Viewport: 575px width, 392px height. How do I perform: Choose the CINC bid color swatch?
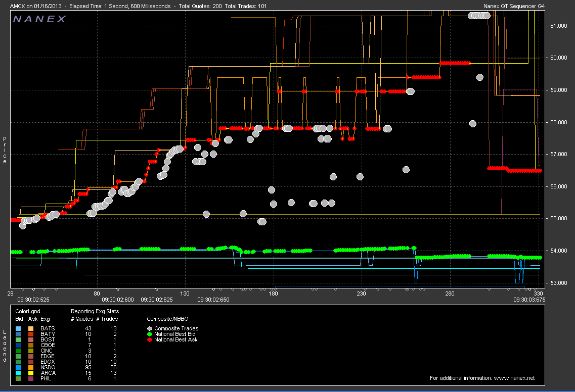[x=19, y=351]
